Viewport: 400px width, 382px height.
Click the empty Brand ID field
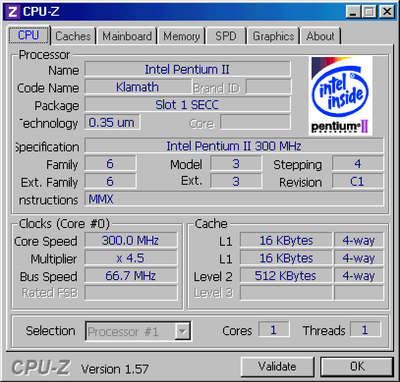[269, 87]
